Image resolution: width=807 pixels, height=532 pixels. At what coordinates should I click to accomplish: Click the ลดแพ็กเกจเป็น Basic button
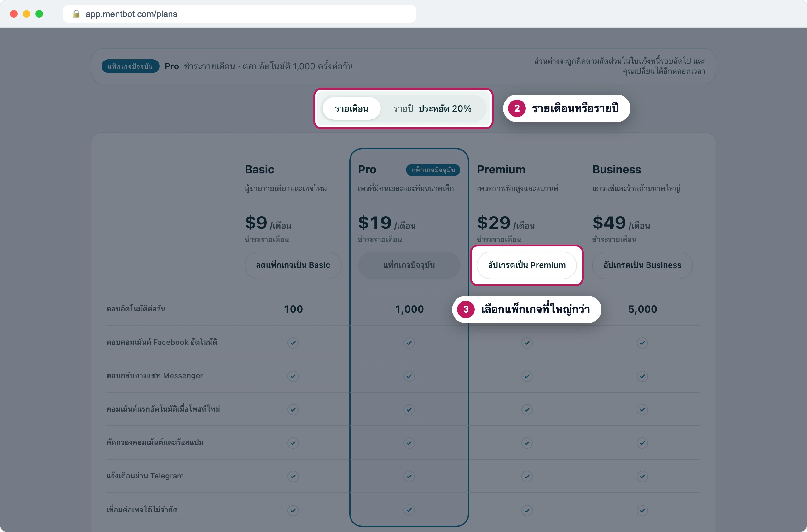click(293, 265)
